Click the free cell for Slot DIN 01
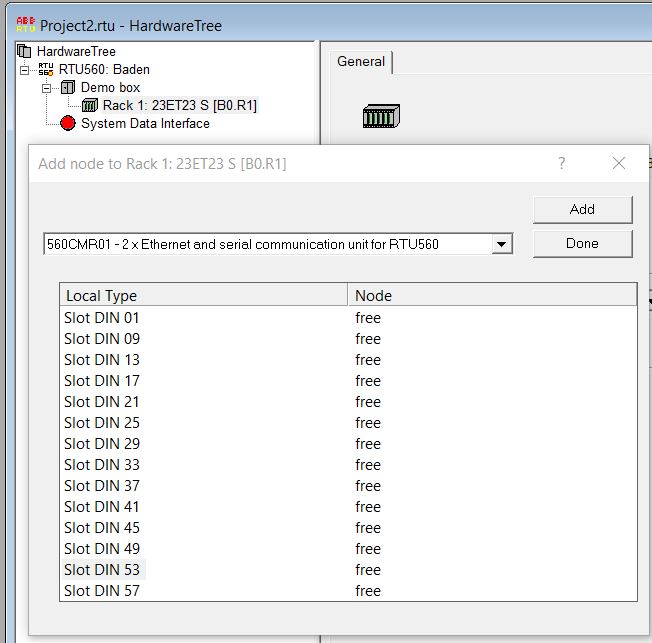The width and height of the screenshot is (652, 643). click(x=368, y=318)
